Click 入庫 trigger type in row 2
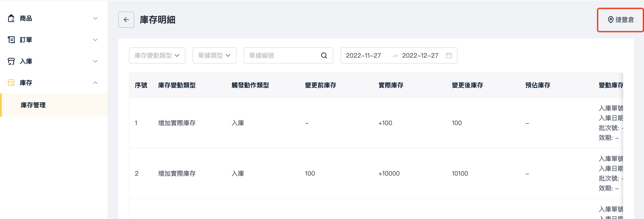 (238, 173)
